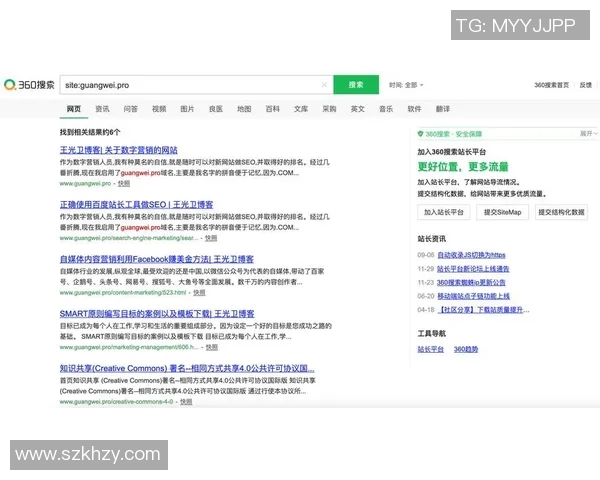Open the 视频 tab
Image resolution: width=600 pixels, height=480 pixels.
159,109
